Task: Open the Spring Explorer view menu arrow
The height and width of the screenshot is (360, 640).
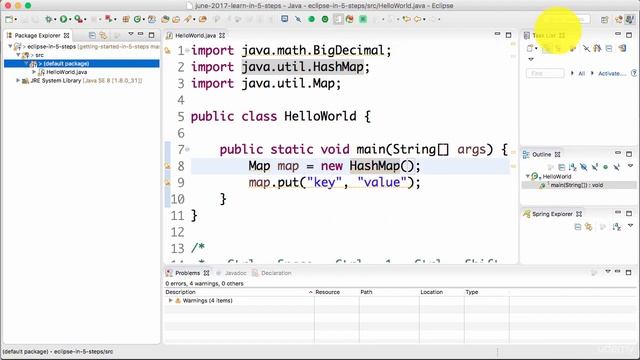Action: click(630, 225)
